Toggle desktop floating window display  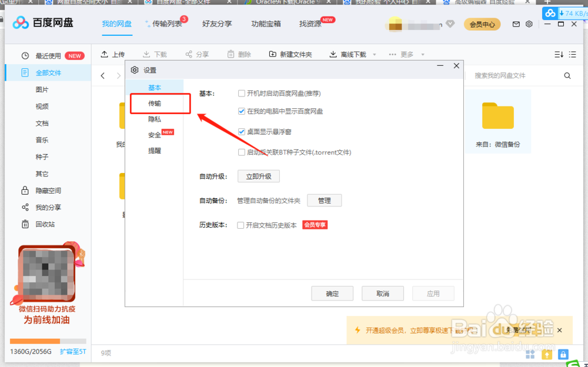point(242,132)
